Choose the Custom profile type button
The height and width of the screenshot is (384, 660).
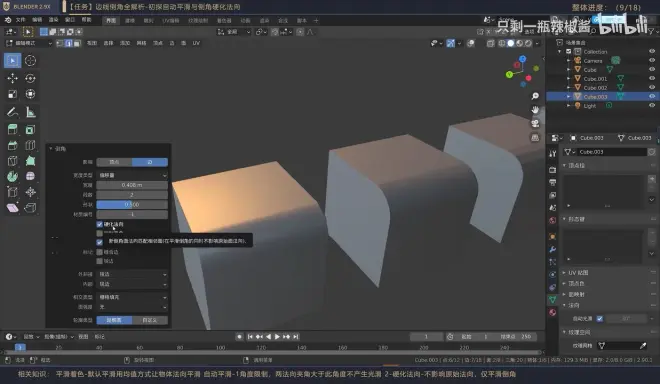pos(150,320)
